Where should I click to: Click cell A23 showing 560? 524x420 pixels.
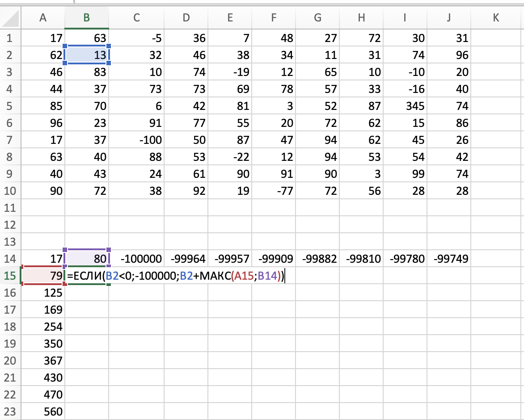click(x=43, y=412)
